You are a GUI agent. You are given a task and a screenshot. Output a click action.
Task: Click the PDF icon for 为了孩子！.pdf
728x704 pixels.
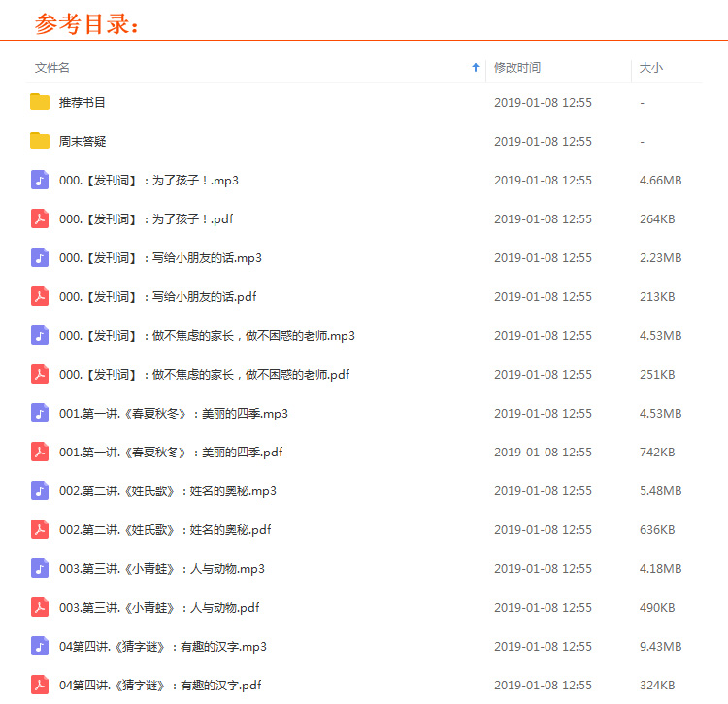click(40, 218)
